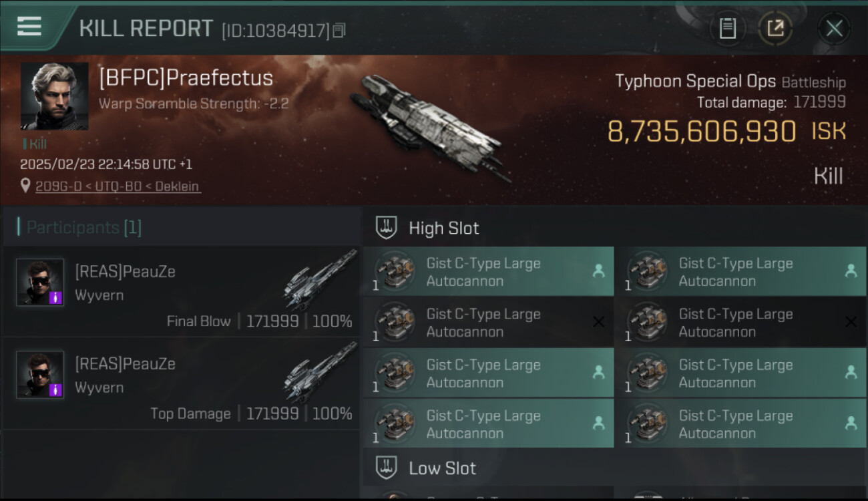Select the Participants tab header
The height and width of the screenshot is (501, 868).
coord(83,227)
